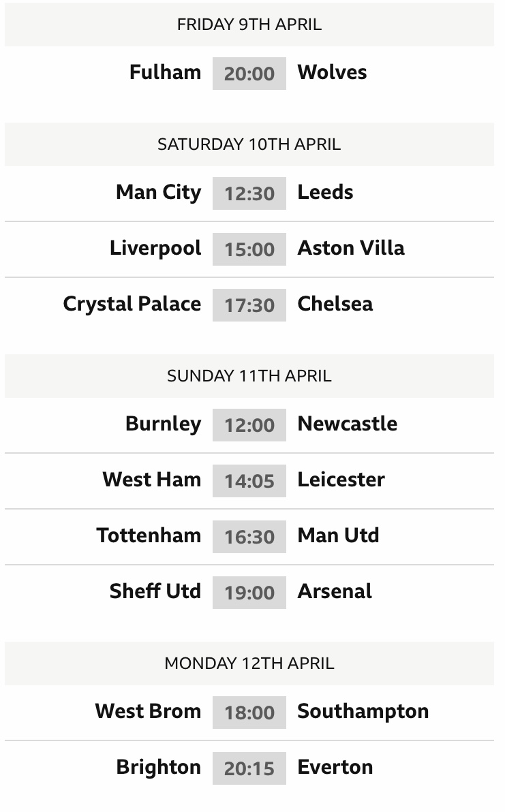Select the Leicester team name
Screen dimensions: 505x812
point(341,480)
